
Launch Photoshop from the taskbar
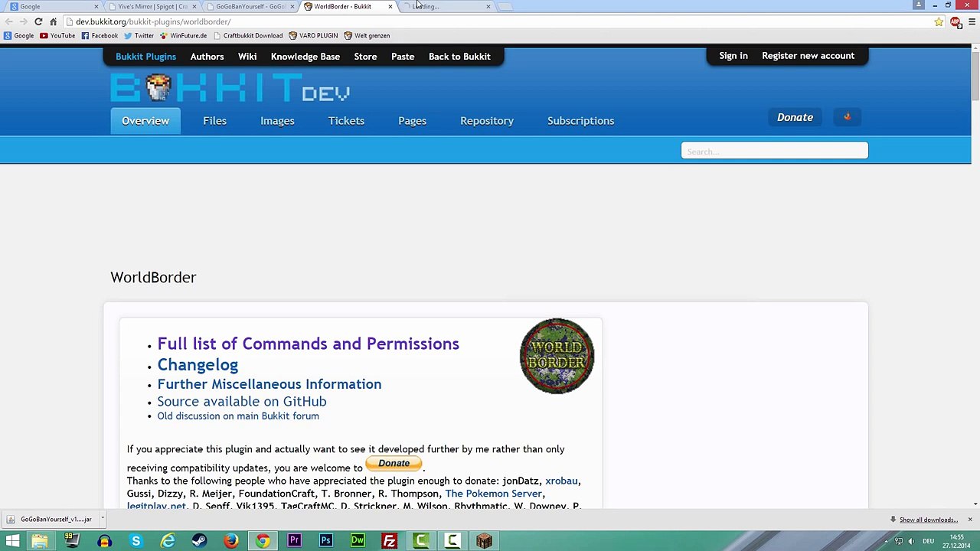[x=326, y=542]
